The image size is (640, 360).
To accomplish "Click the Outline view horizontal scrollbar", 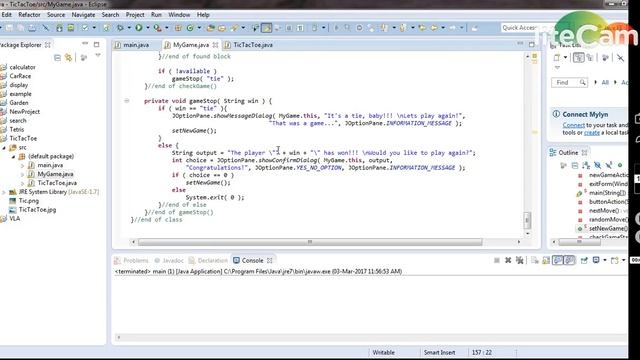I will pos(580,242).
